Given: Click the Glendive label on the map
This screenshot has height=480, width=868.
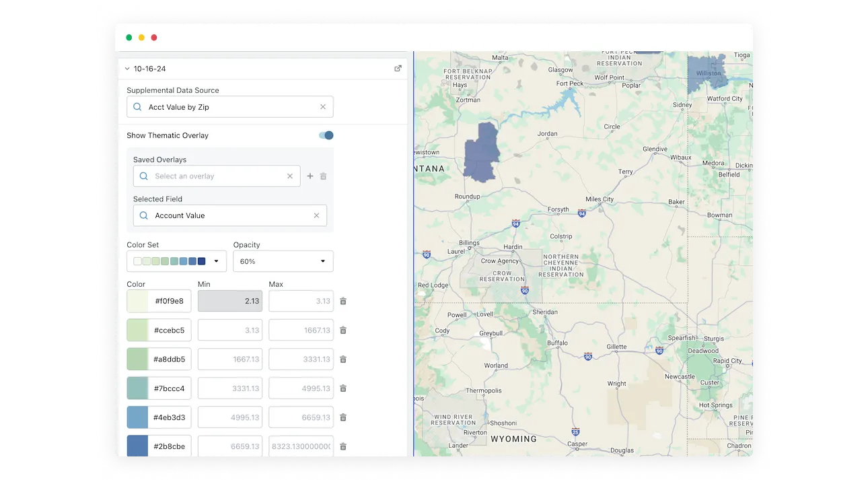Looking at the screenshot, I should (x=655, y=149).
